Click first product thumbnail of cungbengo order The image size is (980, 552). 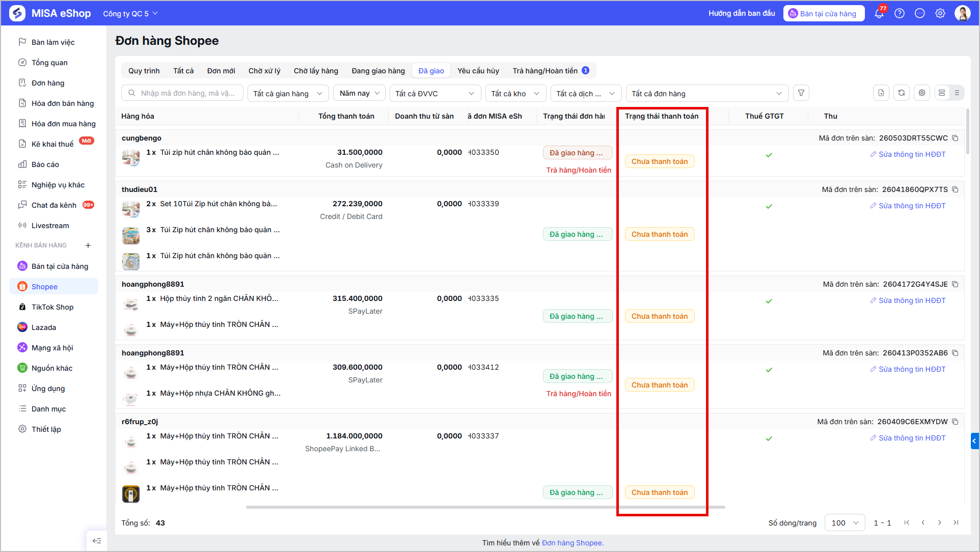click(131, 157)
